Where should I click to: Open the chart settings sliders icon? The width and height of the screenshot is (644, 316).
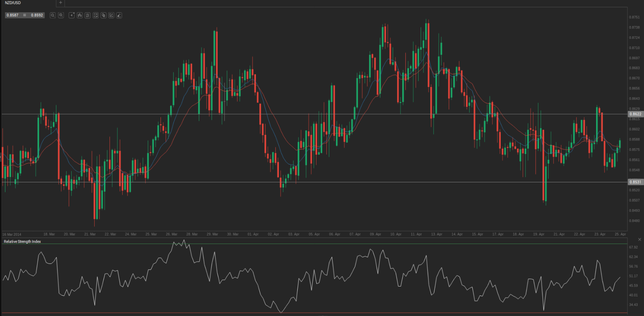(x=88, y=15)
